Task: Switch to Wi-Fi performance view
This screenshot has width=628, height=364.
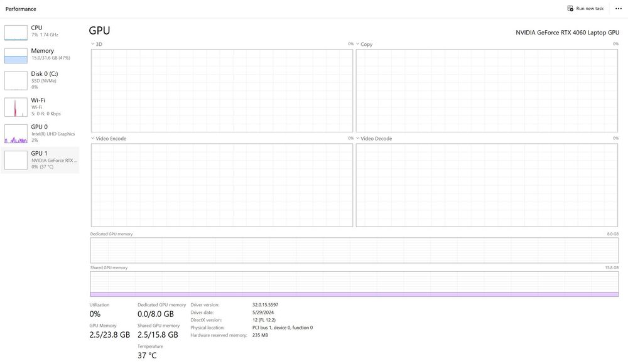Action: tap(40, 107)
